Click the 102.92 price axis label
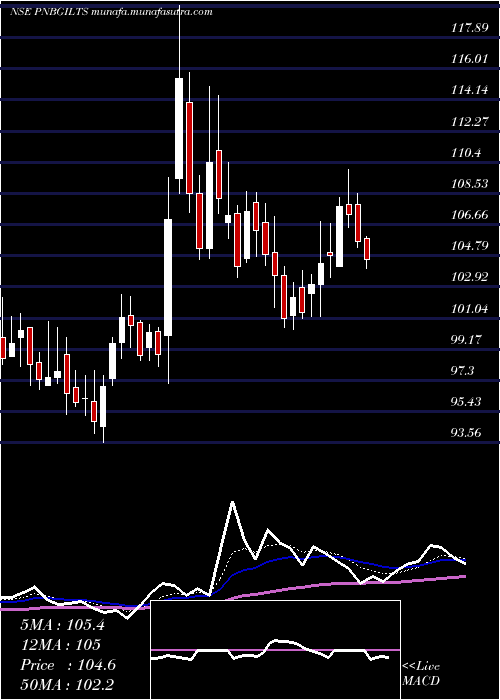Viewport: 500px width, 700px height. click(x=469, y=277)
